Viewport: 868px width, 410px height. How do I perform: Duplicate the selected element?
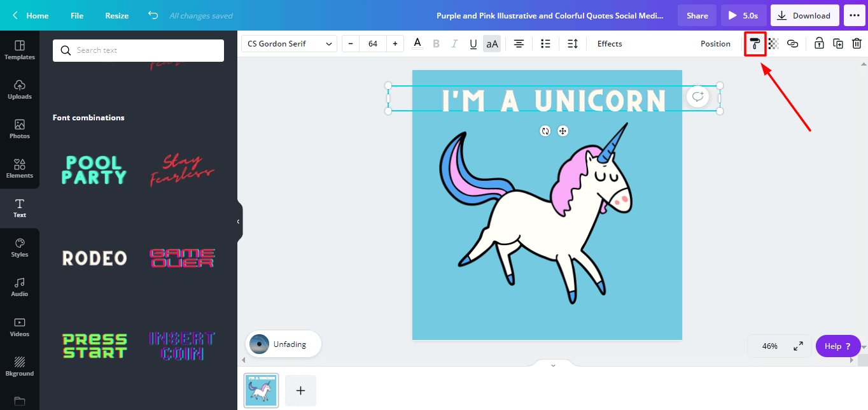[838, 44]
